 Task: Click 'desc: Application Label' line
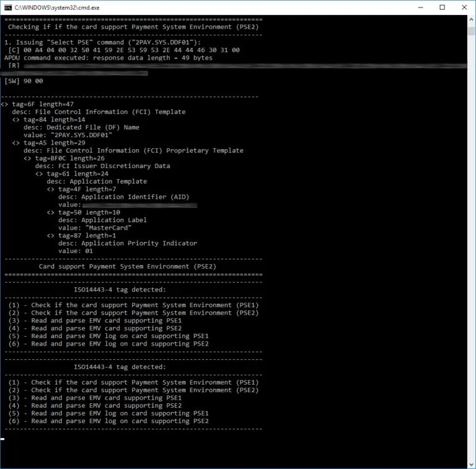pyautogui.click(x=103, y=220)
